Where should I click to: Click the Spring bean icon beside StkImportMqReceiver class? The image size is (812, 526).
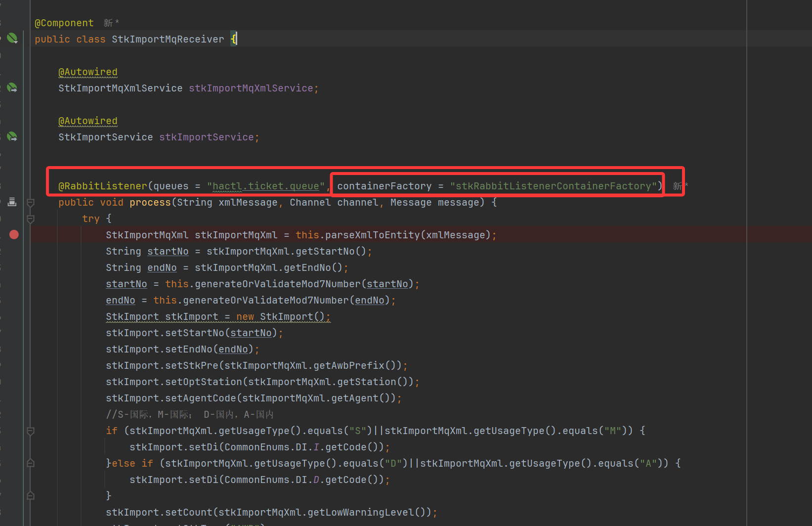(12, 38)
